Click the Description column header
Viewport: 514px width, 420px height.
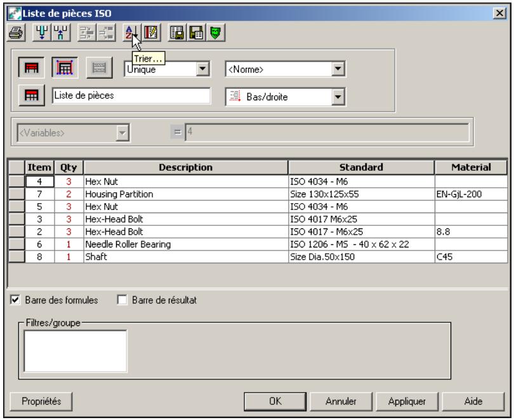coord(186,167)
